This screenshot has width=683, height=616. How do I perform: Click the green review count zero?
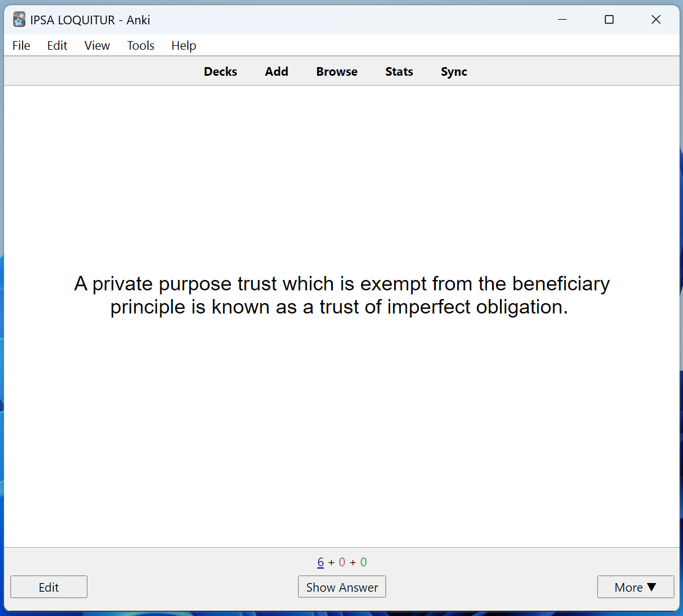[362, 562]
